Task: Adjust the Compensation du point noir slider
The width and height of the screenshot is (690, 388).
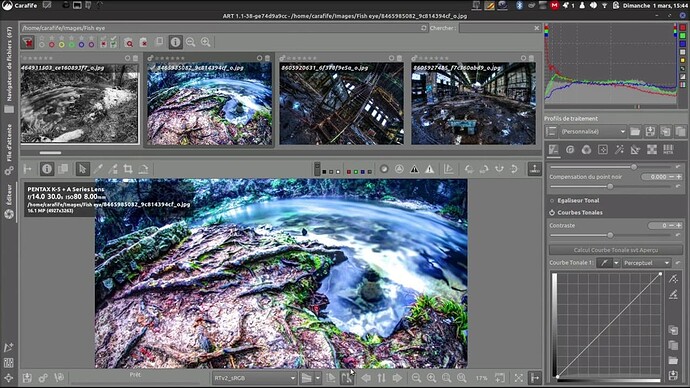Action: (610, 187)
